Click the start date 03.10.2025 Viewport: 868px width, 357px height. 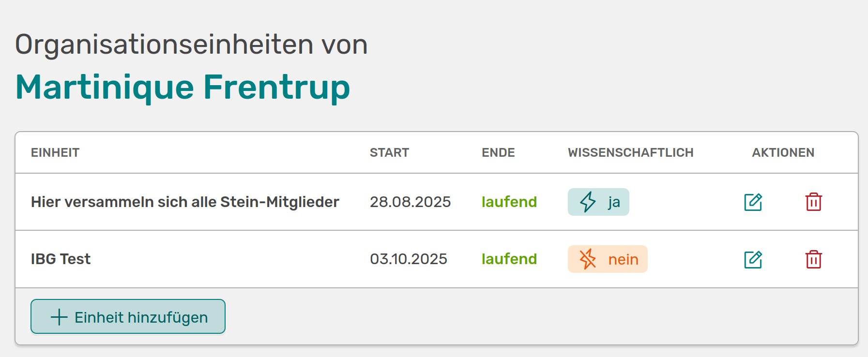409,259
